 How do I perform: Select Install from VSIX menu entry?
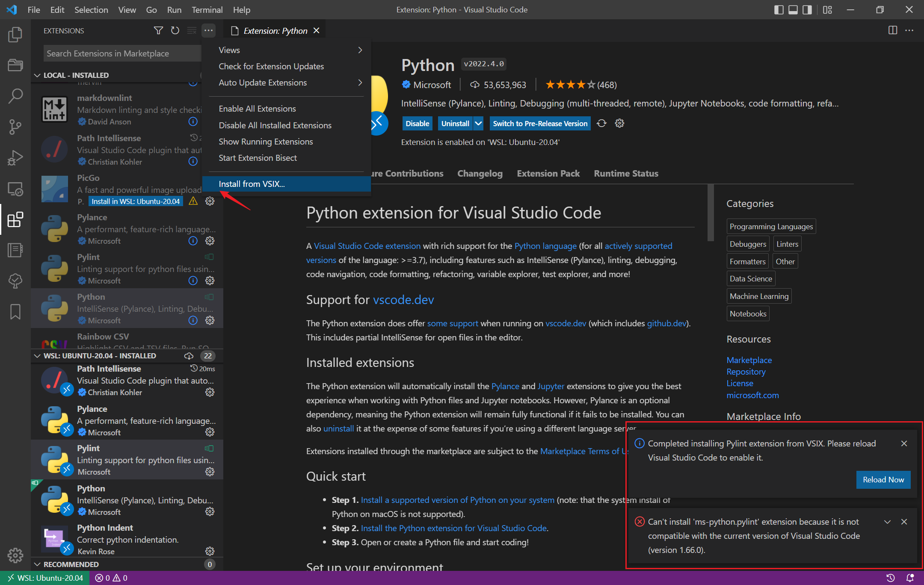(x=252, y=184)
